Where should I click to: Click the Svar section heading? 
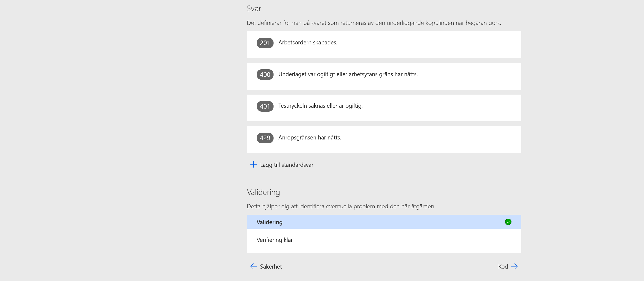[254, 9]
